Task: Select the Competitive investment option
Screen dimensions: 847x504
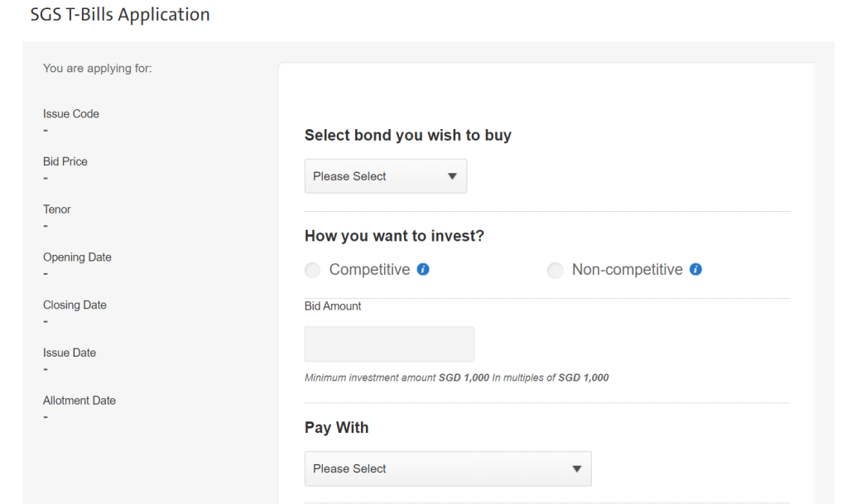Action: [x=312, y=270]
